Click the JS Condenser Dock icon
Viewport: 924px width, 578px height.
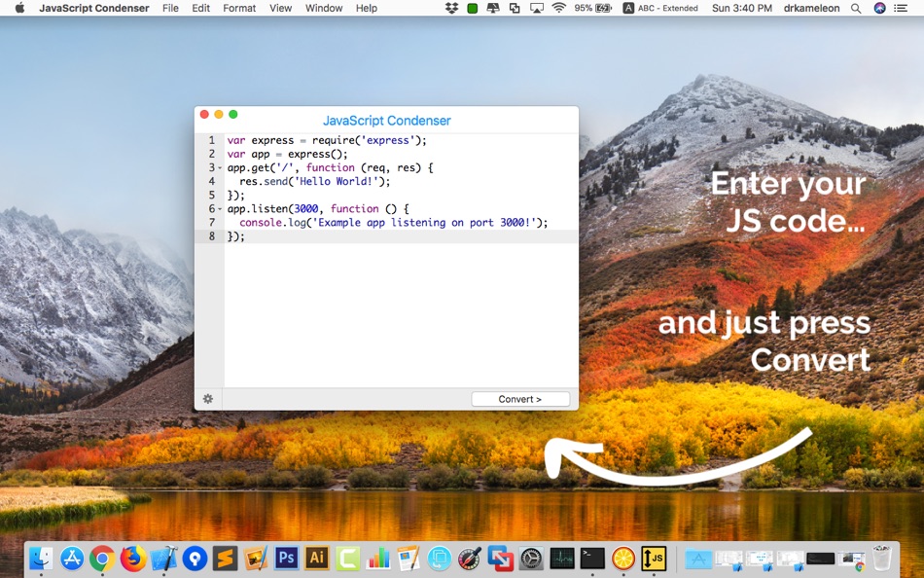[x=655, y=558]
